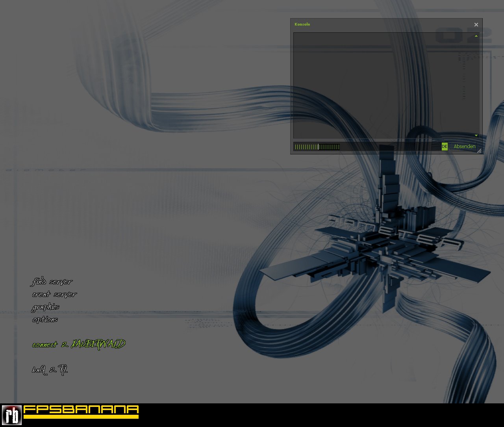
Task: Close the Konsole window
Action: (476, 24)
